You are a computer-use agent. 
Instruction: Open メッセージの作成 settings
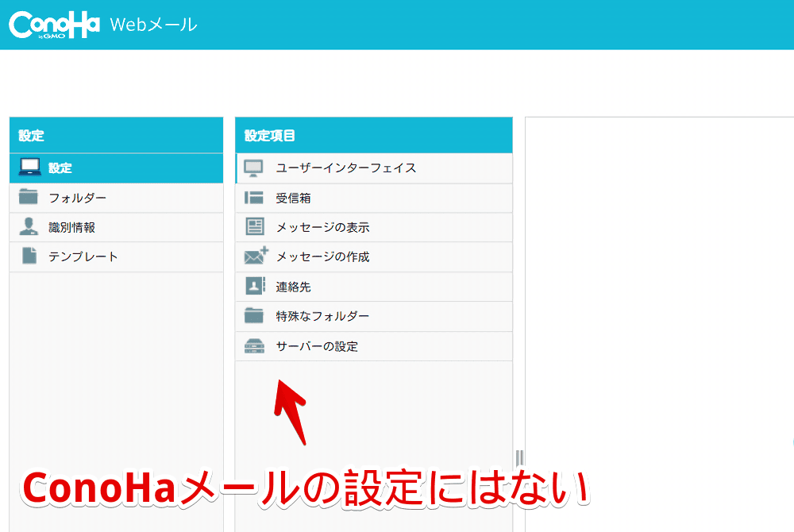(x=374, y=257)
